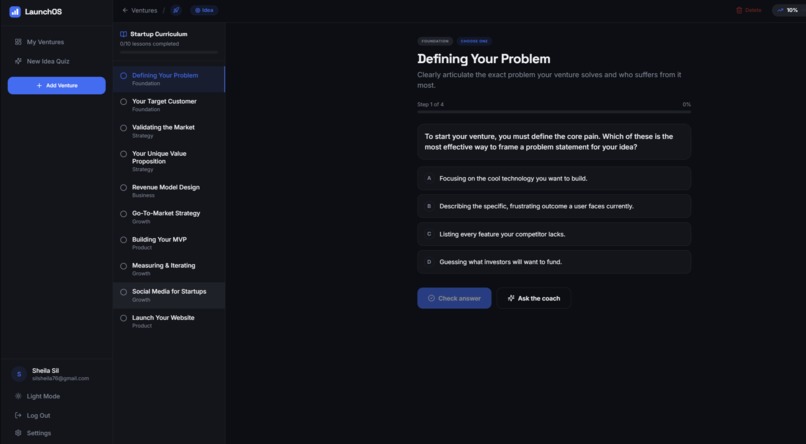Click completion circle for Defining Your Problem
Image resolution: width=806 pixels, height=444 pixels.
[123, 76]
